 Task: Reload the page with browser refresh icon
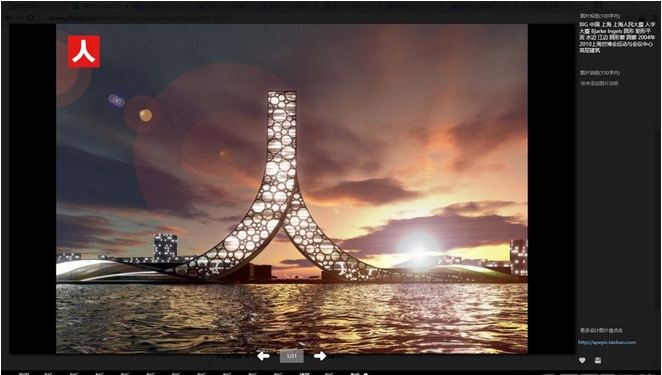tap(30, 18)
